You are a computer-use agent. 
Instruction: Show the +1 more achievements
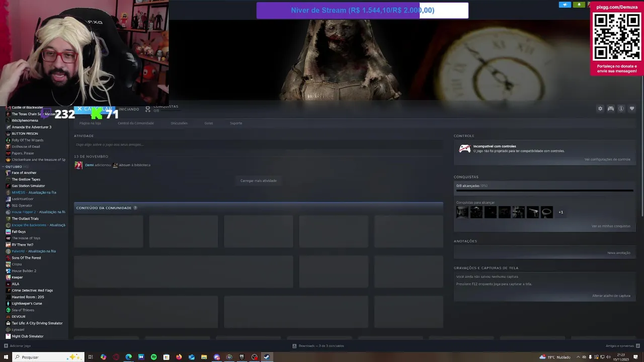pos(560,212)
